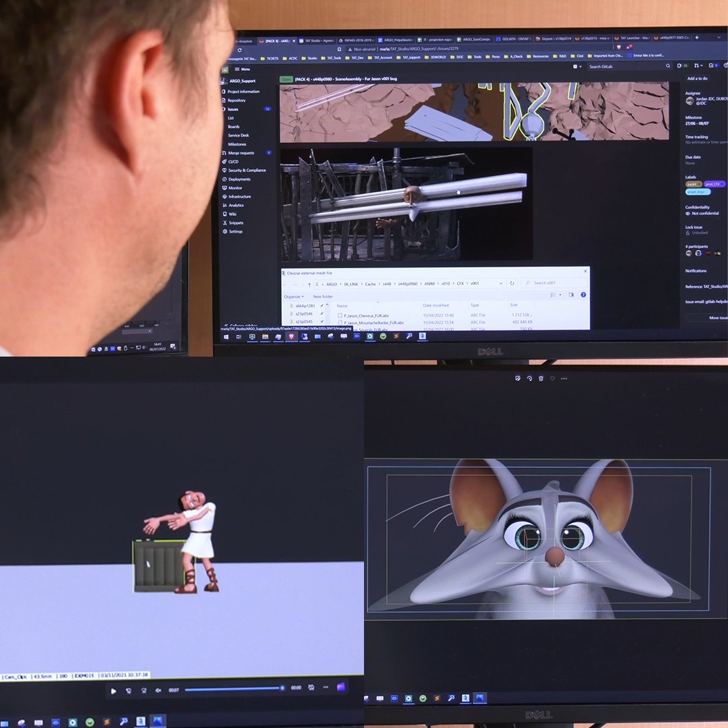The height and width of the screenshot is (728, 728).
Task: Reload the page with browser refresh icon
Action: click(x=239, y=50)
